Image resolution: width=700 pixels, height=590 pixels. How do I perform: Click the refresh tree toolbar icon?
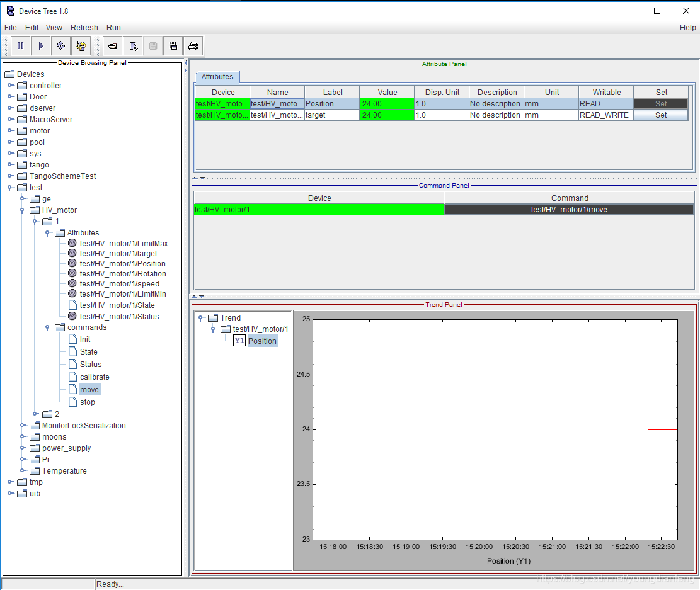click(81, 45)
